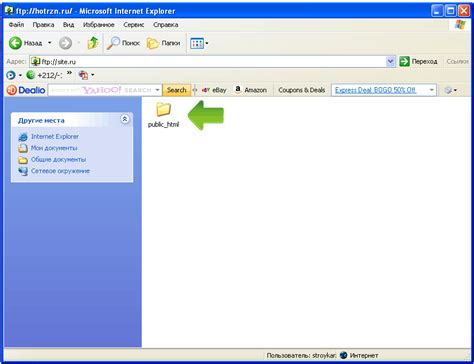Open the Amazon toolbar shortcut

coord(251,90)
